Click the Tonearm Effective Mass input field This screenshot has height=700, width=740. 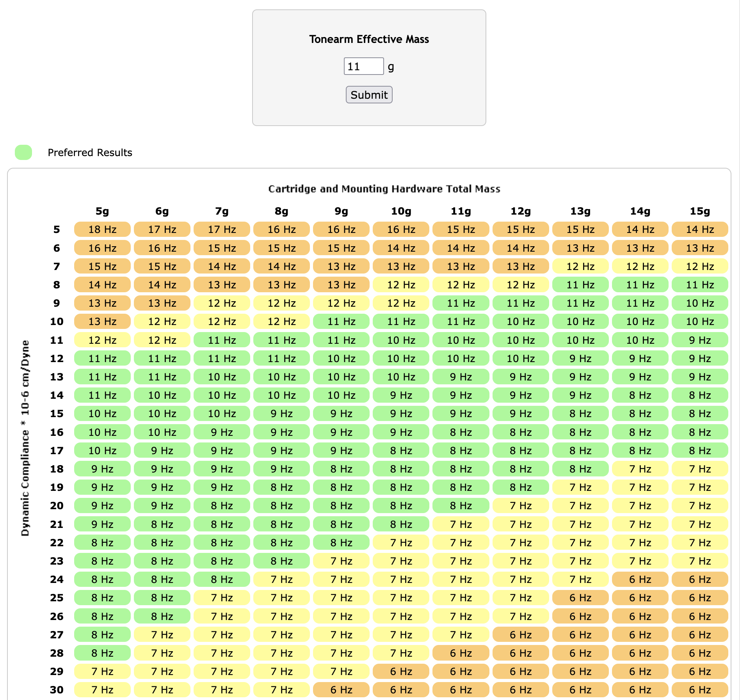(x=363, y=66)
